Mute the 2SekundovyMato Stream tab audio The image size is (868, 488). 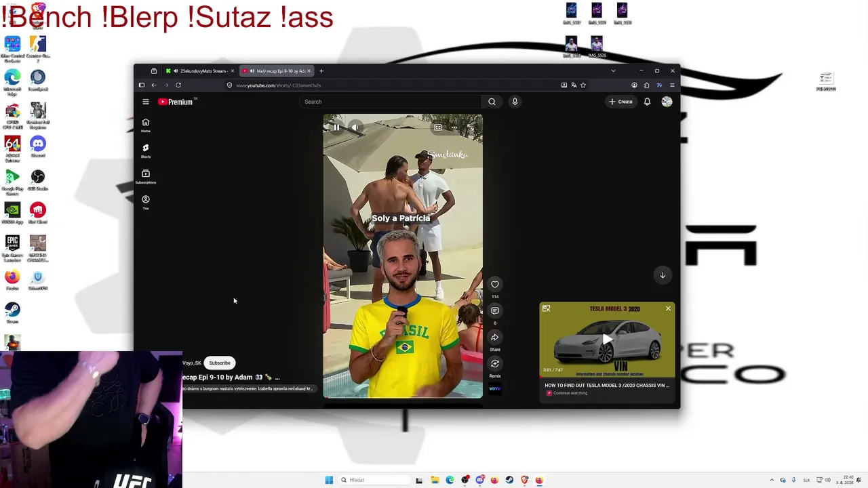176,71
